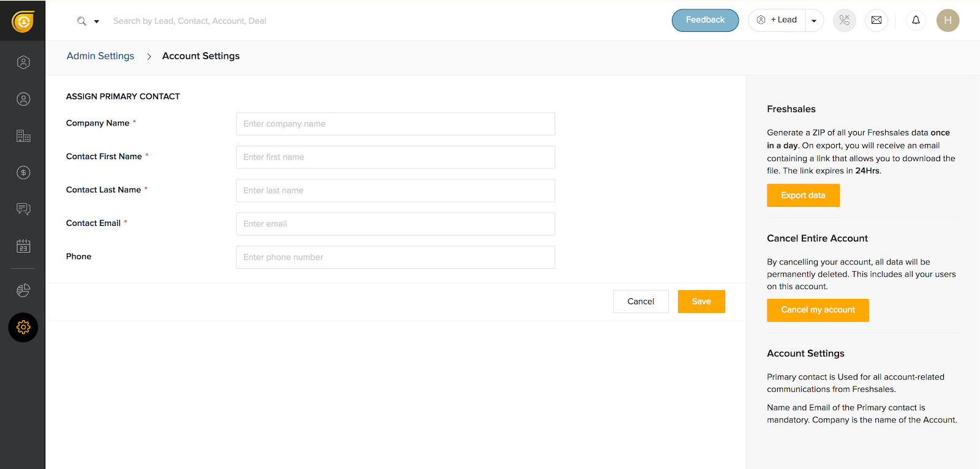
Task: Click the Export data button
Action: pos(803,195)
